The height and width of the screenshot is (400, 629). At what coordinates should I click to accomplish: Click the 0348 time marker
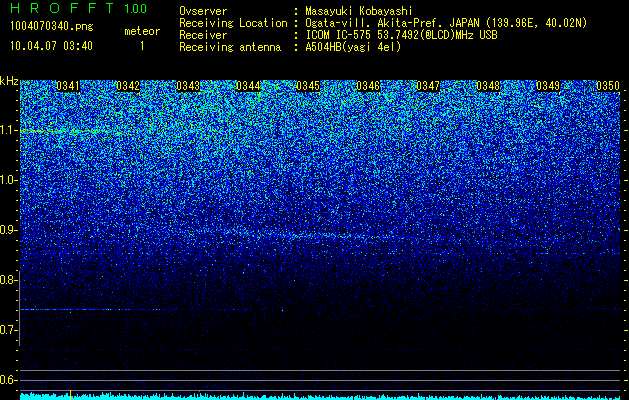(488, 86)
